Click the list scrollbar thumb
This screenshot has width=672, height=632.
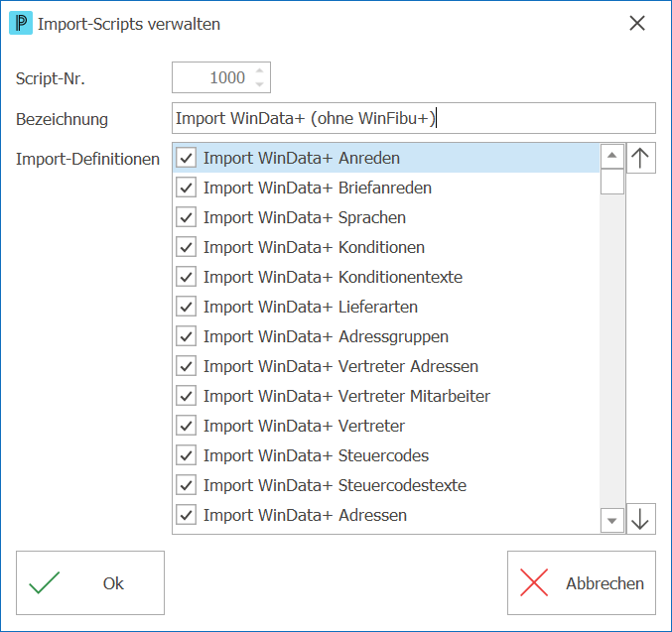612,182
